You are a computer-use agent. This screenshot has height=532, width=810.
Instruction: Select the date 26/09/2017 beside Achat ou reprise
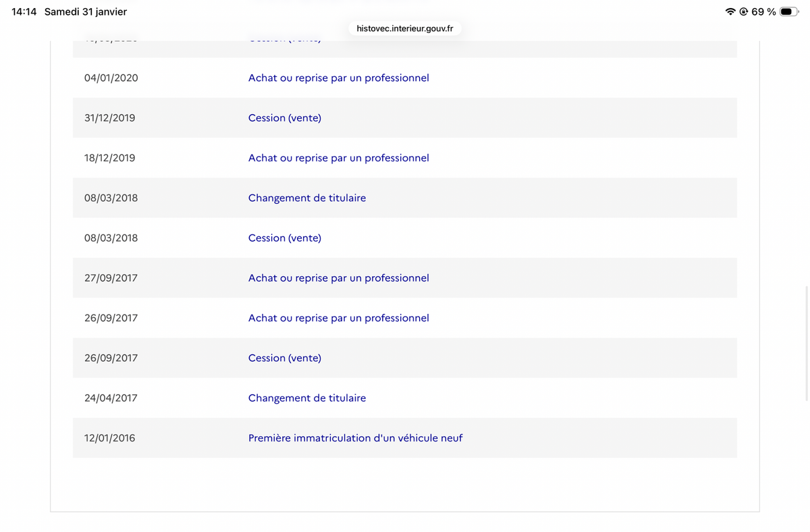(x=111, y=318)
